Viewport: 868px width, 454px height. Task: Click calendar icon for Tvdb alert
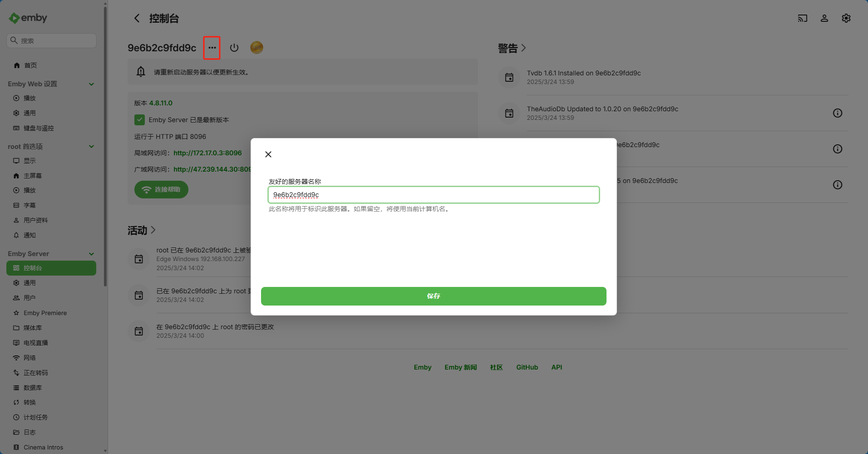(x=509, y=78)
